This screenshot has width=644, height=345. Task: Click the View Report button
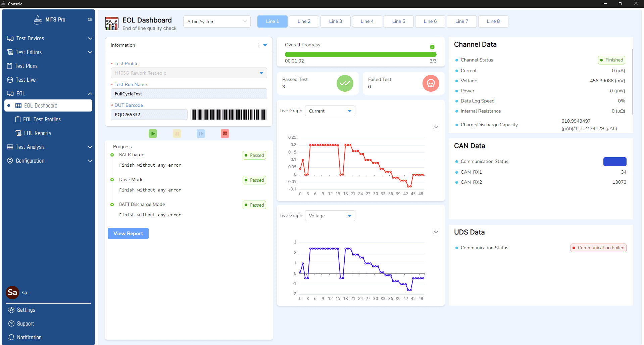(x=128, y=233)
